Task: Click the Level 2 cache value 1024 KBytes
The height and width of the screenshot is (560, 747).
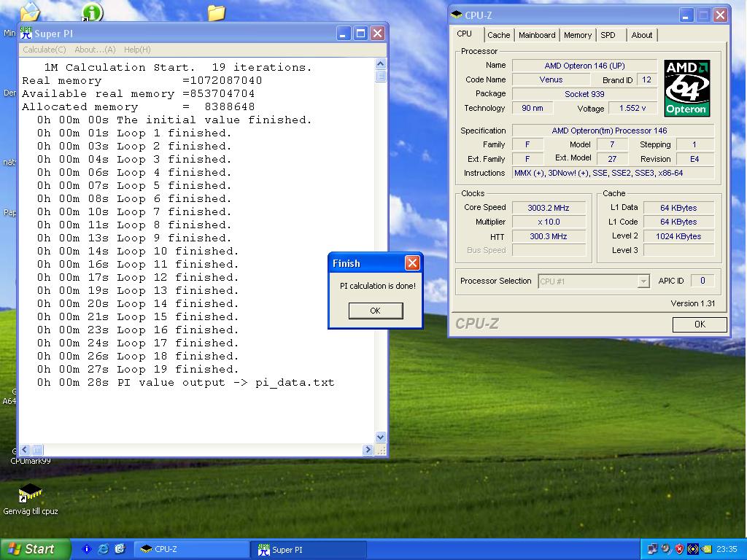Action: 678,236
